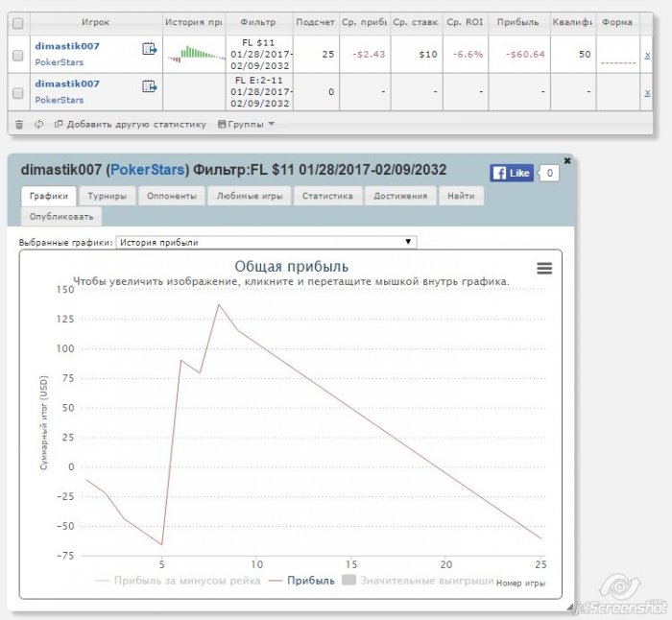Open the Любимые игры tab
This screenshot has width=672, height=620.
click(250, 196)
